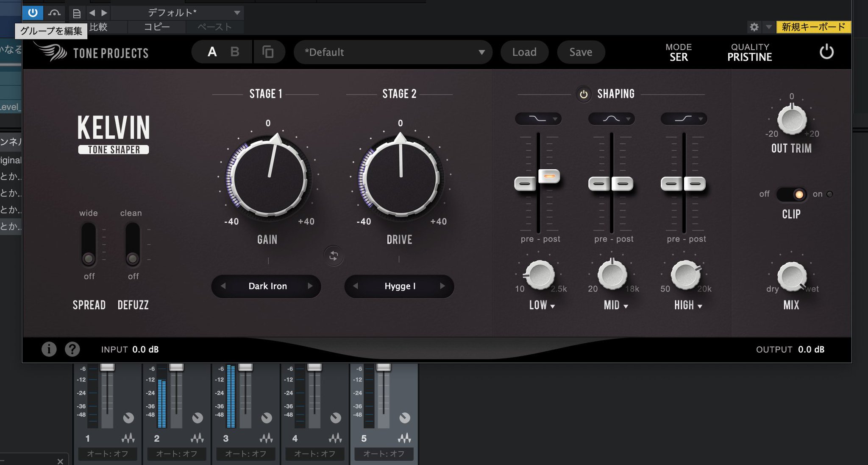
Task: Click the Load preset button
Action: 524,52
